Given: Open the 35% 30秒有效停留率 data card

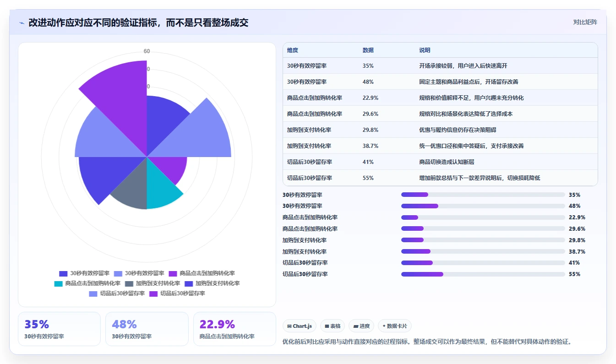Looking at the screenshot, I should (59, 329).
